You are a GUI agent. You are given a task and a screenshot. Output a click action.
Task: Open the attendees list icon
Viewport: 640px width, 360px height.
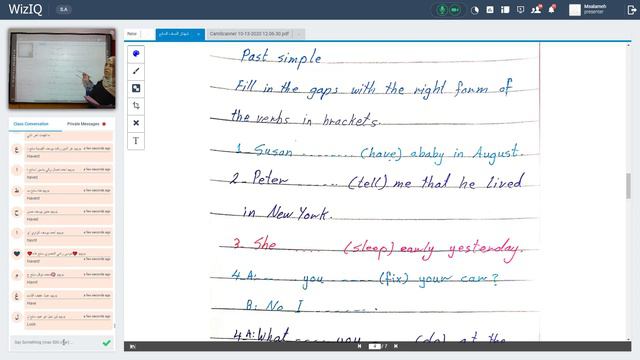pyautogui.click(x=536, y=10)
